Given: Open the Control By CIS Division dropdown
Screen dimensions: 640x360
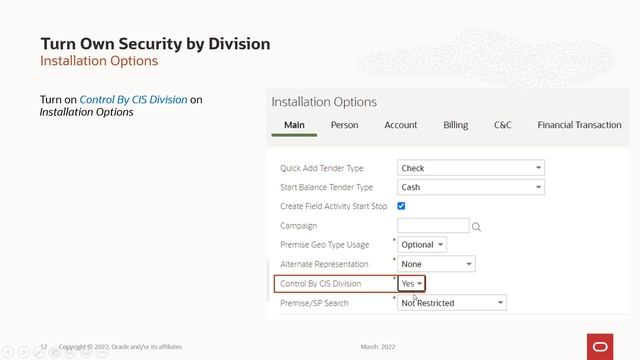Looking at the screenshot, I should (x=411, y=283).
